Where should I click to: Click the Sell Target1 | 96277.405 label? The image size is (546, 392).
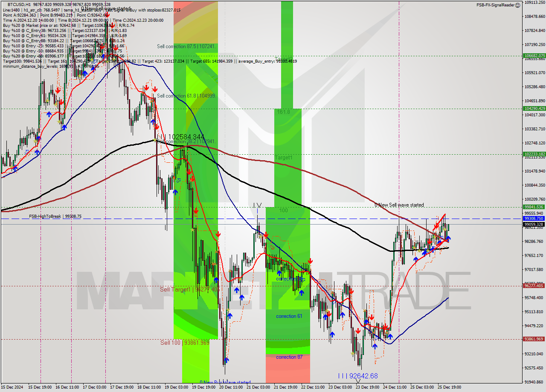click(190, 290)
